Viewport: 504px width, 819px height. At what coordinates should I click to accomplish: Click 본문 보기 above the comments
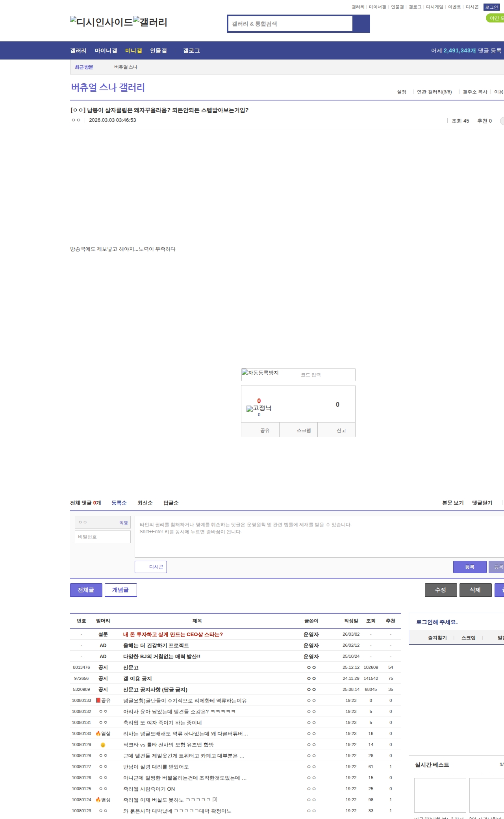[453, 503]
